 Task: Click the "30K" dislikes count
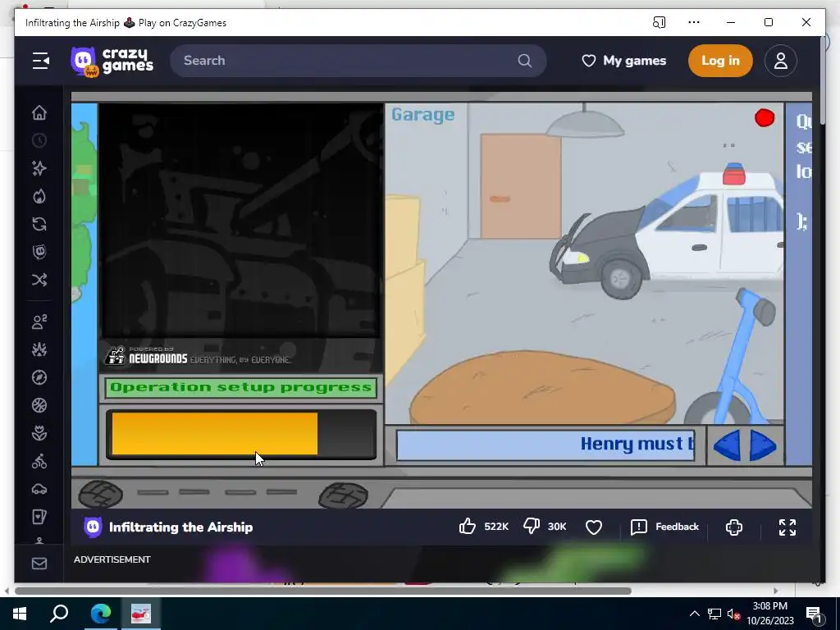(557, 527)
